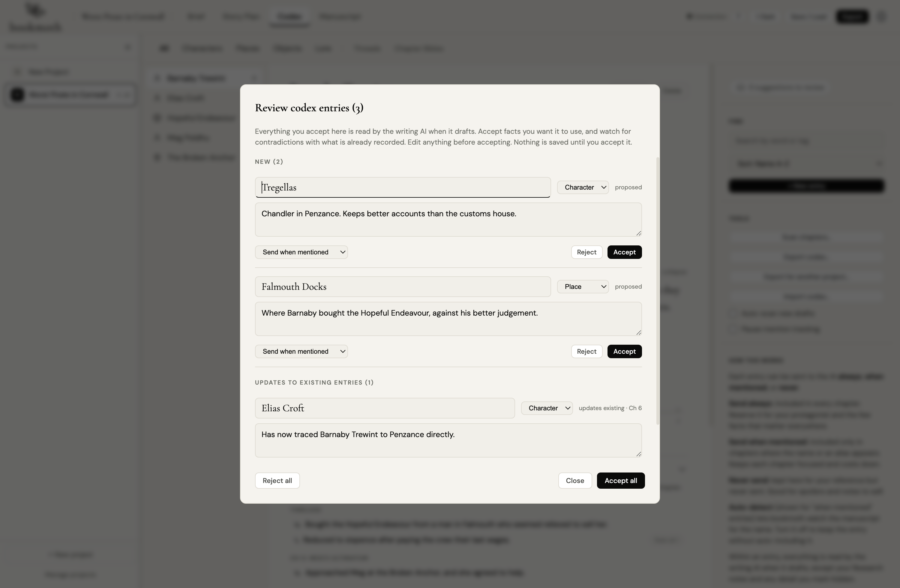This screenshot has width=900, height=588.
Task: Reject the Falmouth Docks entry
Action: coord(586,351)
